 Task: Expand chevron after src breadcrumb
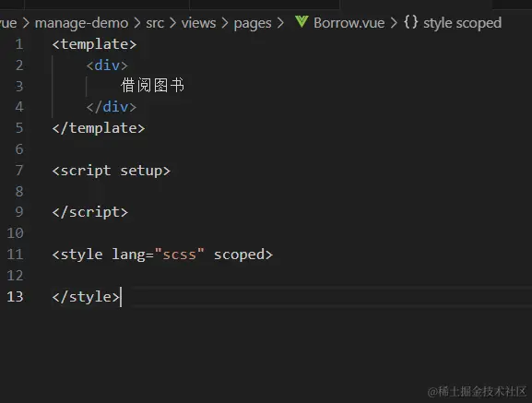(x=172, y=23)
